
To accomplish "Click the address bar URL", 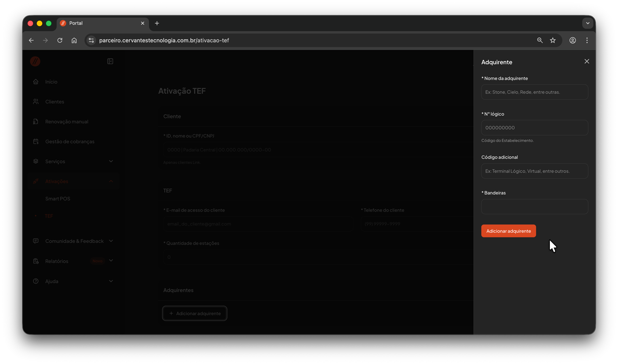I will [x=164, y=41].
